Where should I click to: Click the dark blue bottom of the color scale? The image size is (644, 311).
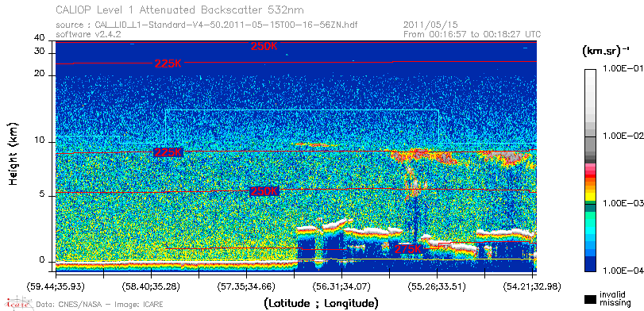(590, 264)
